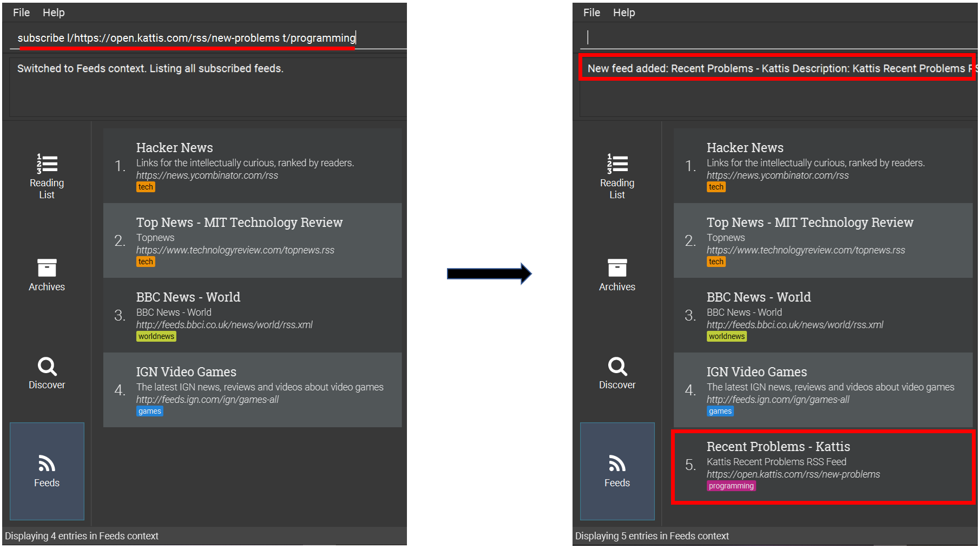The width and height of the screenshot is (980, 548).
Task: Select IGN Video Games feed, left window
Action: pos(252,390)
